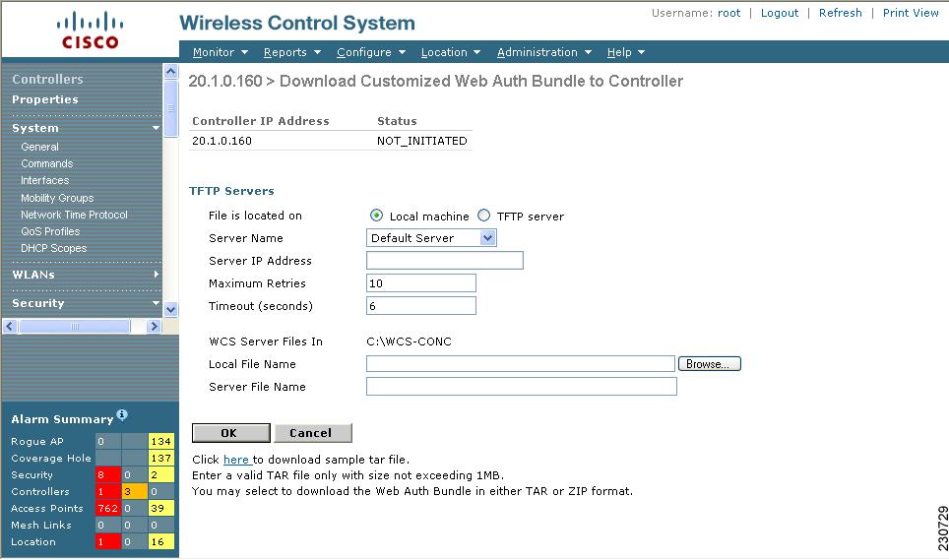
Task: Open QoS Profiles item
Action: (x=50, y=231)
